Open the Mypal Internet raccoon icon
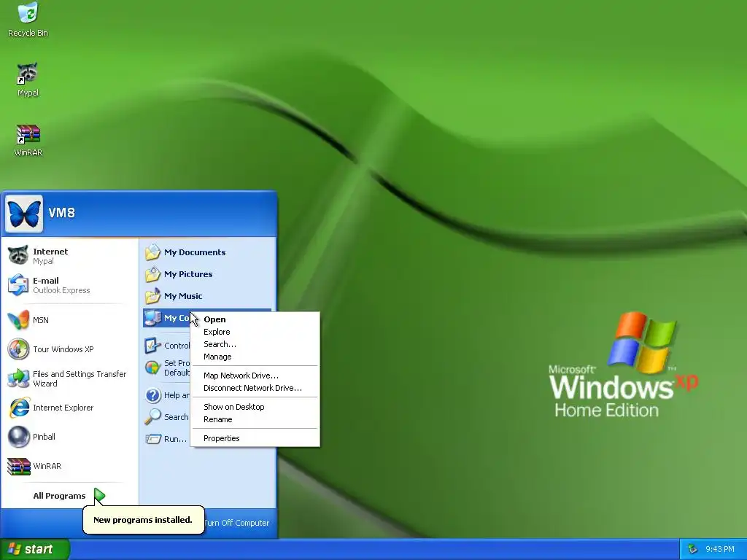The width and height of the screenshot is (747, 560). [18, 256]
